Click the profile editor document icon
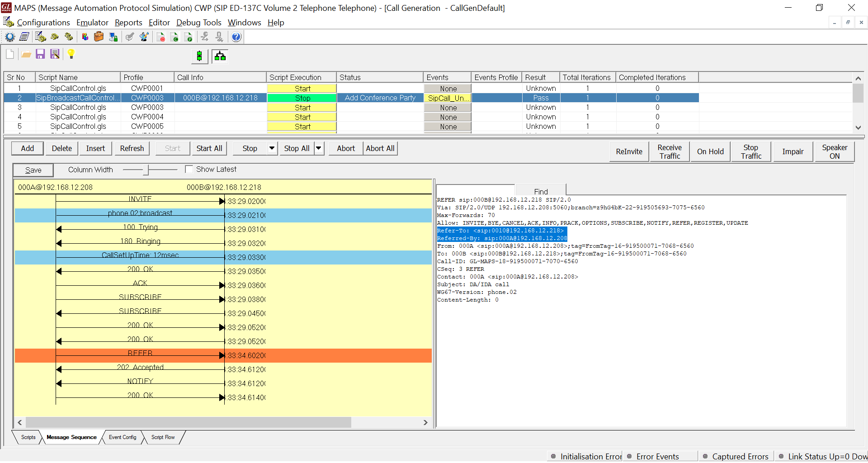868x463 pixels. click(24, 37)
